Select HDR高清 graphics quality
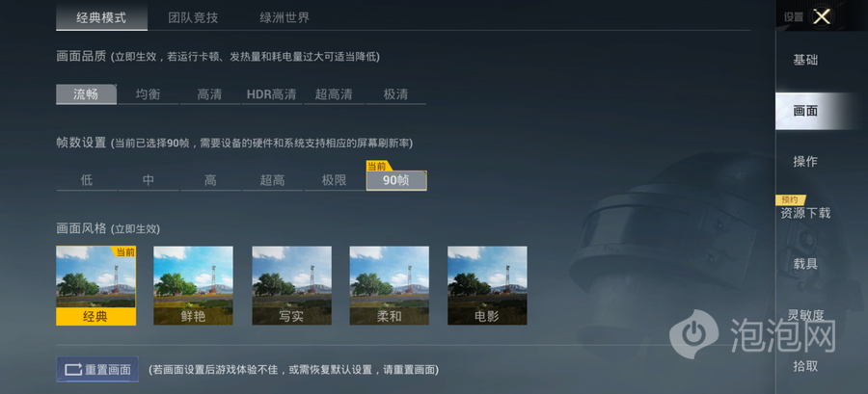Image resolution: width=868 pixels, height=394 pixels. click(272, 94)
